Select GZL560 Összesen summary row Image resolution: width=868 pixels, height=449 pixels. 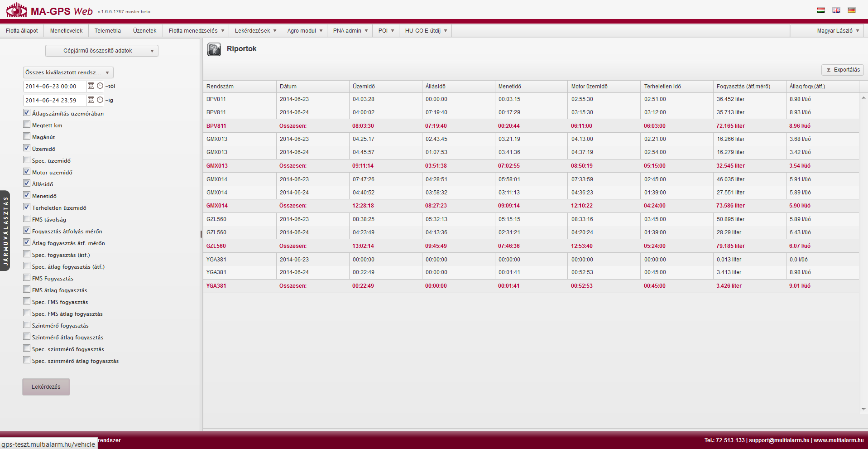[x=531, y=246]
